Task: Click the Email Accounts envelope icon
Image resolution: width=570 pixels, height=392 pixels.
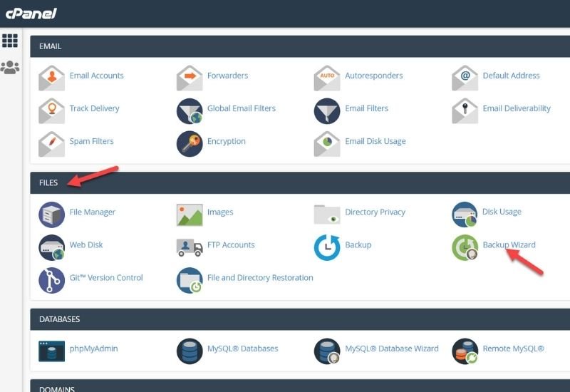Action: [51, 78]
